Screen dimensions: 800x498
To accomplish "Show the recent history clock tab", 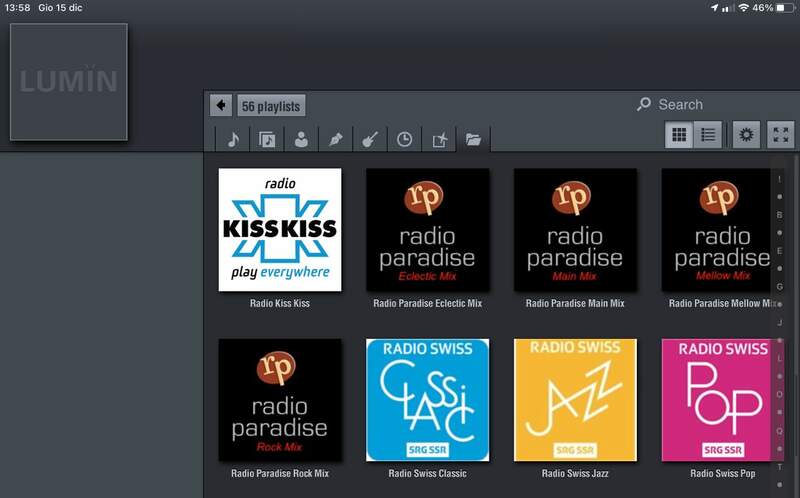I will pos(404,140).
